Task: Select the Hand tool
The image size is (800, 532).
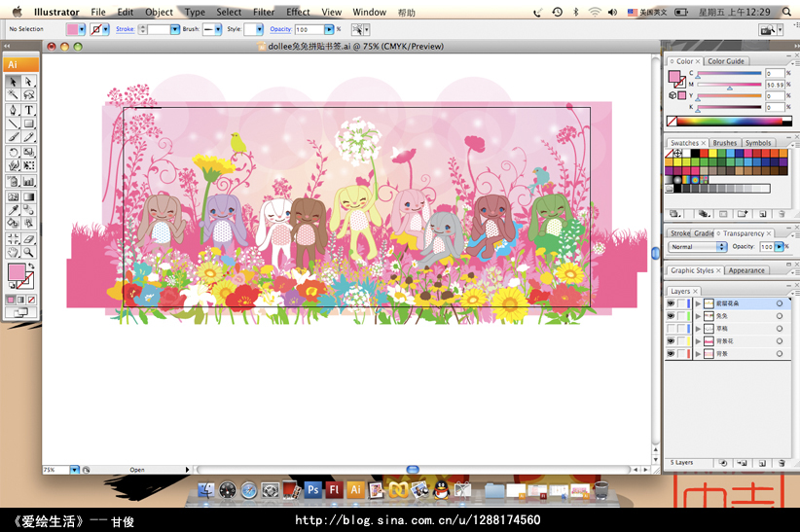Action: pyautogui.click(x=14, y=252)
